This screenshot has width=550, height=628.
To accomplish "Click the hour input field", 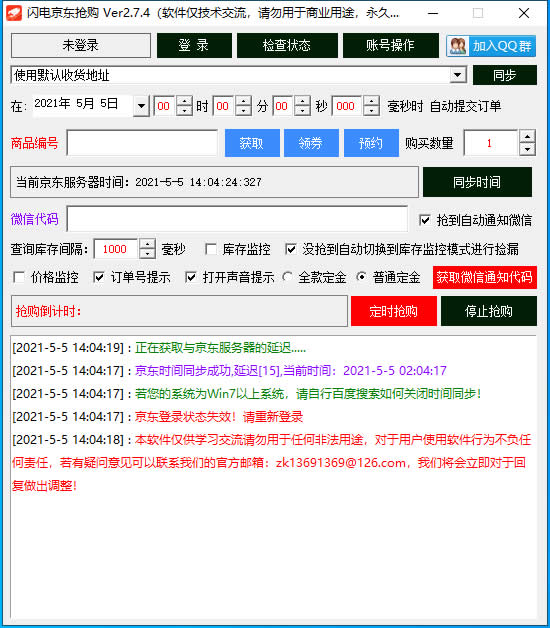I will [165, 106].
